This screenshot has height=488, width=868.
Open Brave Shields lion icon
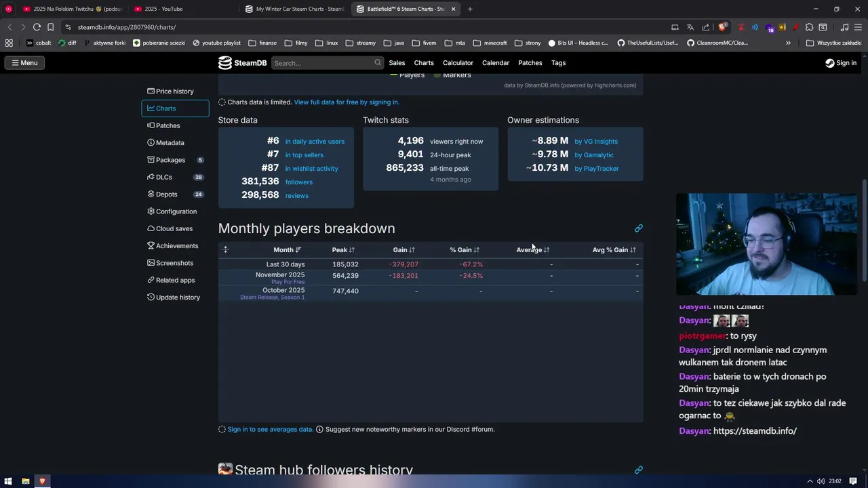pyautogui.click(x=722, y=27)
